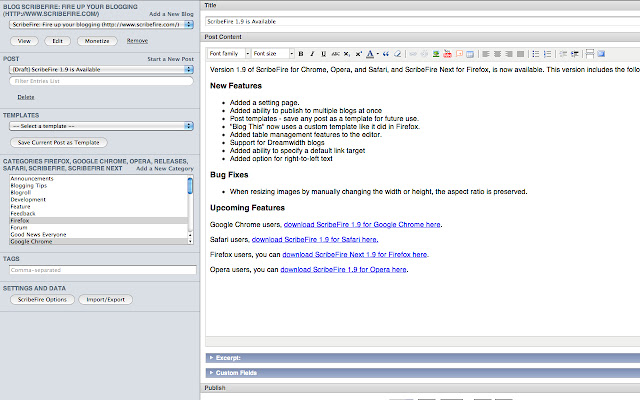
Task: Insert a blockquote with the quote icon
Action: pyautogui.click(x=386, y=54)
